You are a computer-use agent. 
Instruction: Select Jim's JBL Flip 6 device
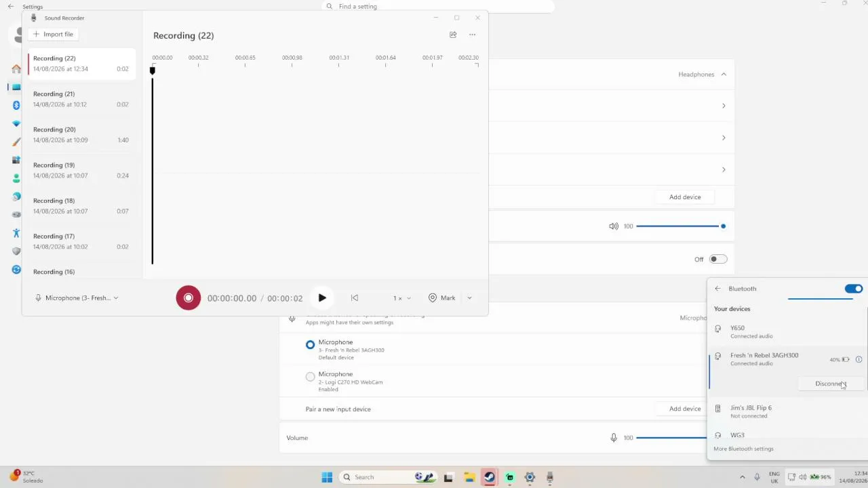(787, 411)
